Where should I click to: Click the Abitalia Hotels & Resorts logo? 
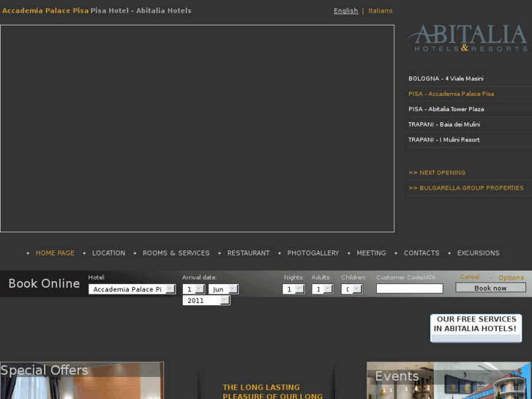[x=468, y=38]
